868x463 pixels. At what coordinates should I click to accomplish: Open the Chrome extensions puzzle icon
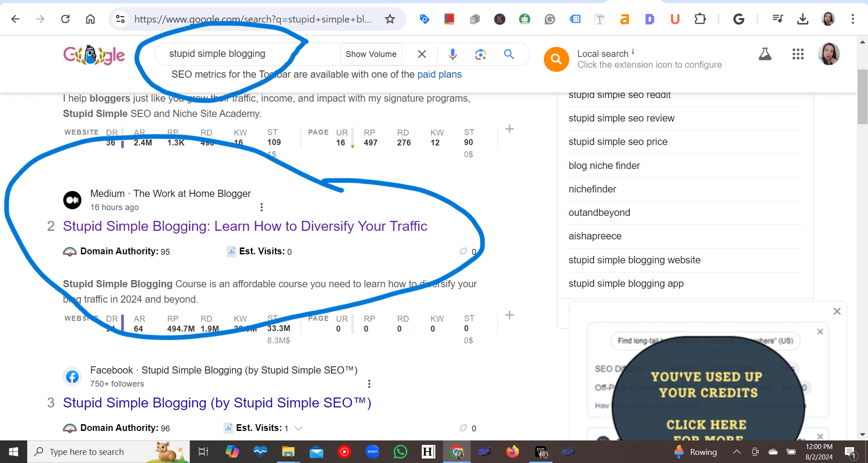[700, 19]
